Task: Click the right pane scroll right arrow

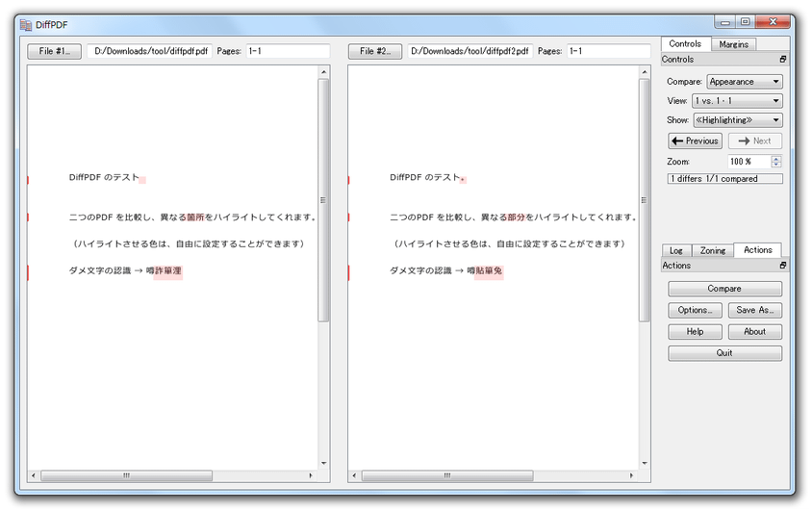Action: 631,475
